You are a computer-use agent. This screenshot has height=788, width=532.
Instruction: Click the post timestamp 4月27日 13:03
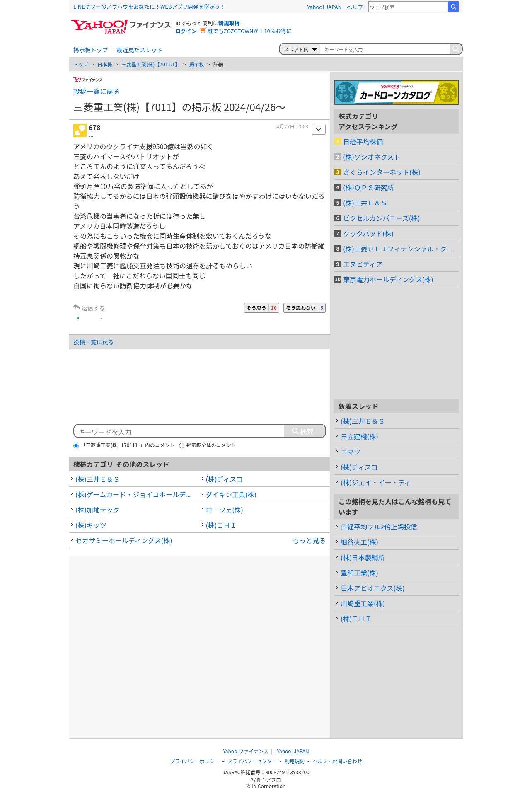click(x=292, y=127)
